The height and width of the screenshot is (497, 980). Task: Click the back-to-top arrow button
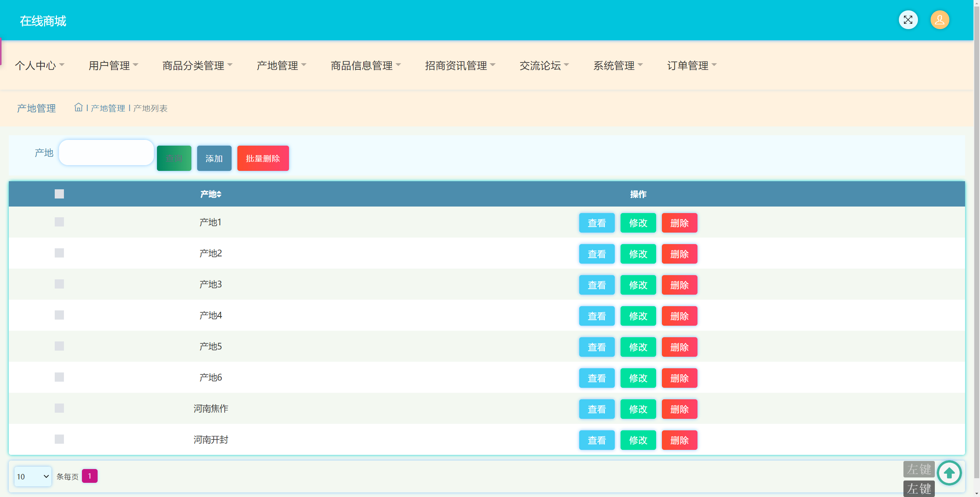pos(949,473)
